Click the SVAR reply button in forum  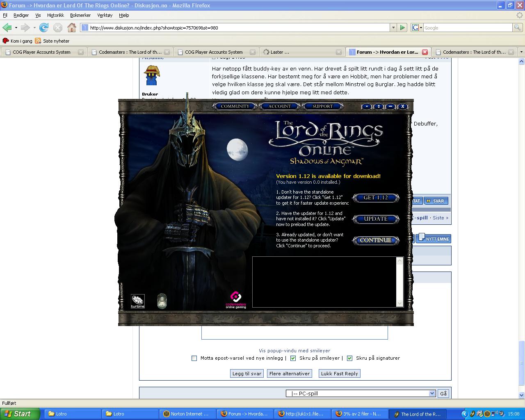(436, 201)
